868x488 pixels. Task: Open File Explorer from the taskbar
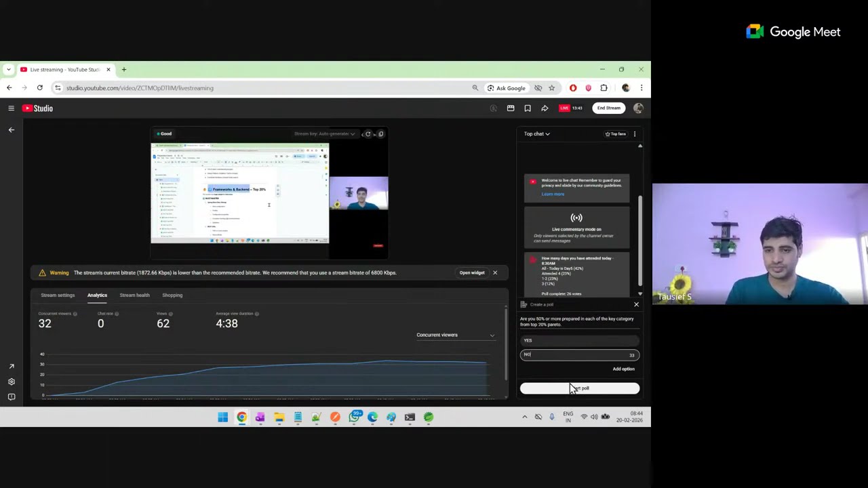pyautogui.click(x=279, y=417)
